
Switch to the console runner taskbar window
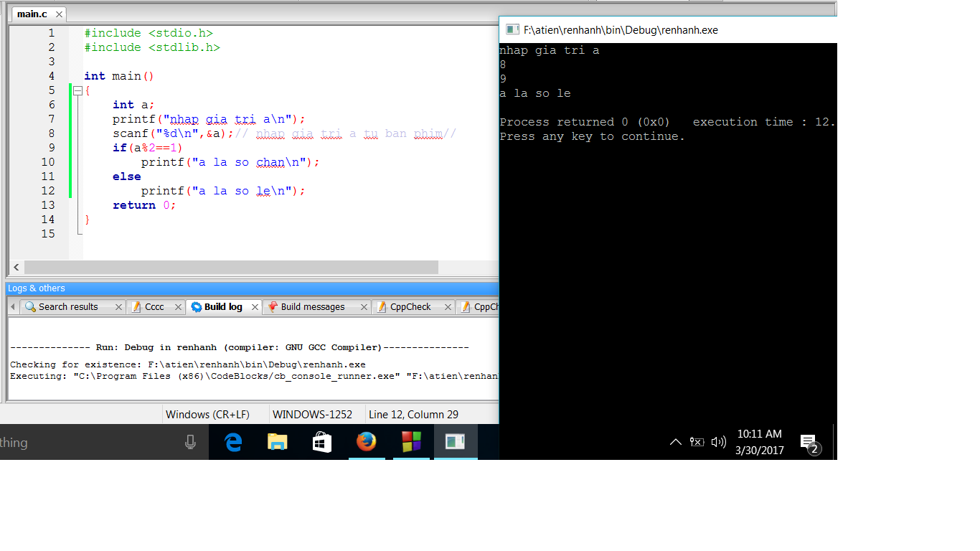click(456, 442)
